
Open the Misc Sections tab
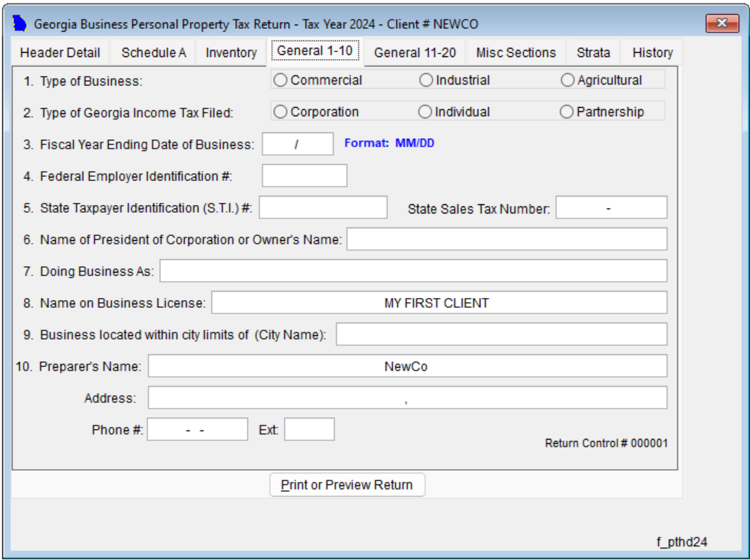click(x=515, y=53)
